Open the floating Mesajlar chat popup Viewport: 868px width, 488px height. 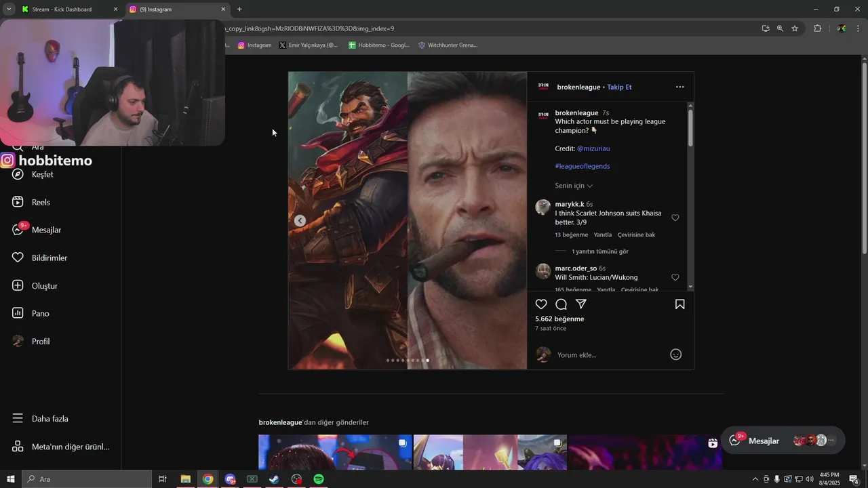[x=783, y=441]
